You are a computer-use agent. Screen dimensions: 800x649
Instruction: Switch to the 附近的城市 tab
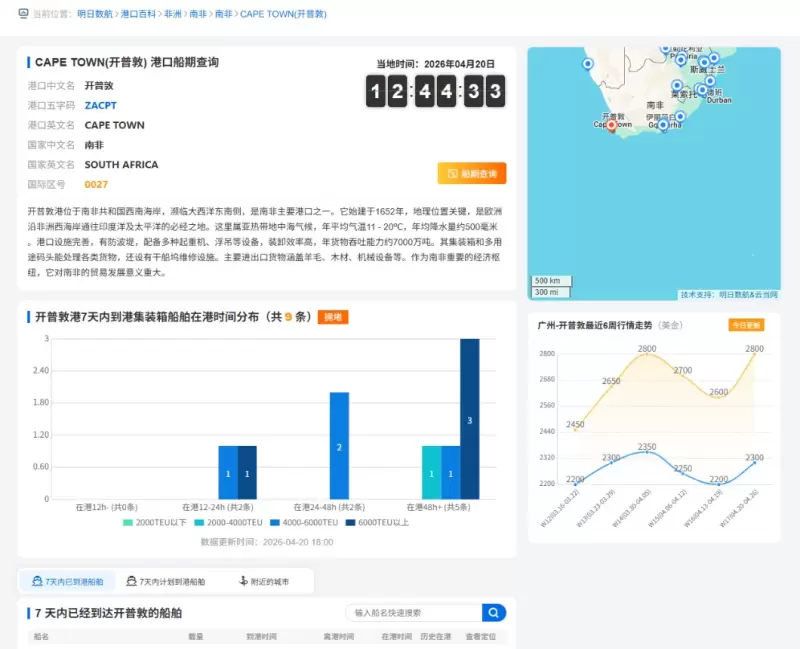click(x=270, y=580)
